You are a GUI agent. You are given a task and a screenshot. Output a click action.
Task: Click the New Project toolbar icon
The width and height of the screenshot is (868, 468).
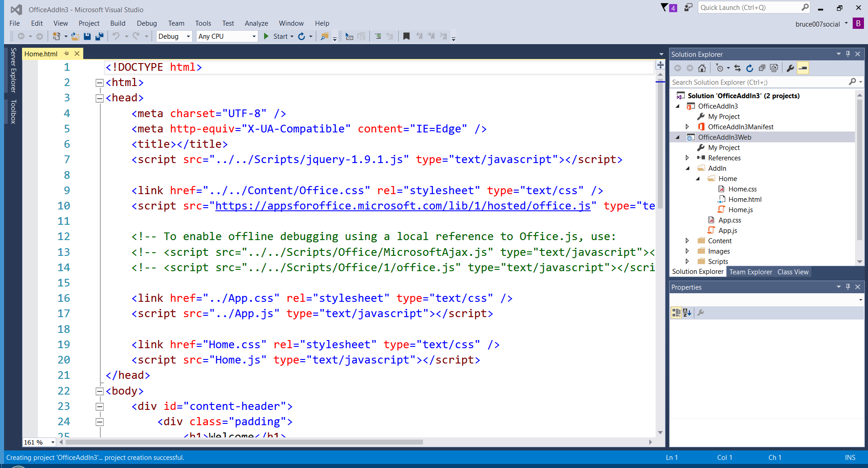click(56, 36)
